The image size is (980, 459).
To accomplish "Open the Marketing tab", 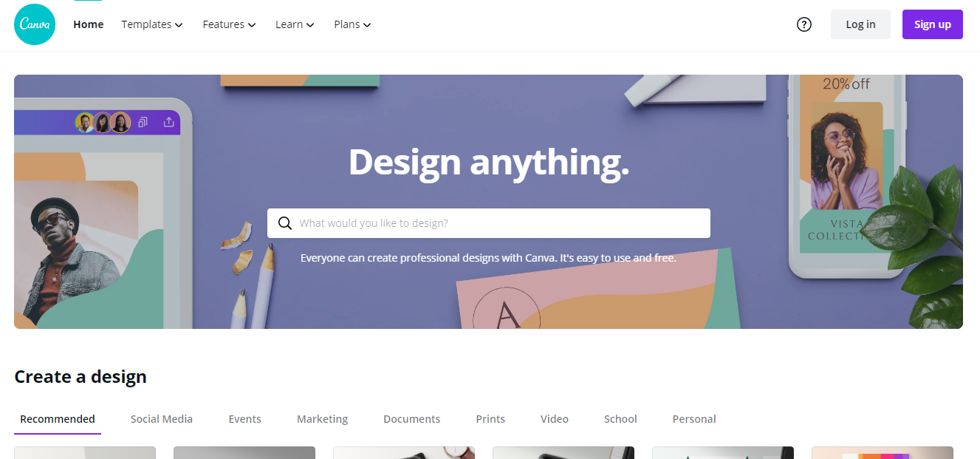I will (x=322, y=419).
